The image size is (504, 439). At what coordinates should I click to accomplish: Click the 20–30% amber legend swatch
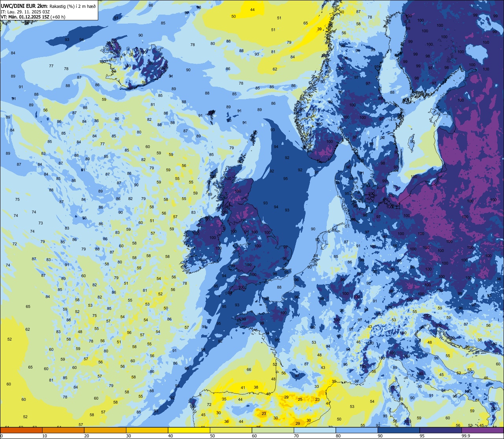105,430
